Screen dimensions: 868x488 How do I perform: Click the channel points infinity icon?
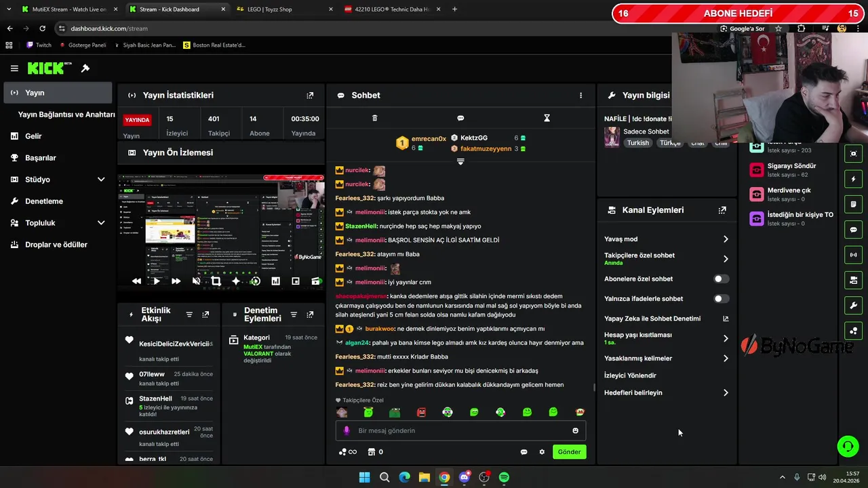(348, 452)
